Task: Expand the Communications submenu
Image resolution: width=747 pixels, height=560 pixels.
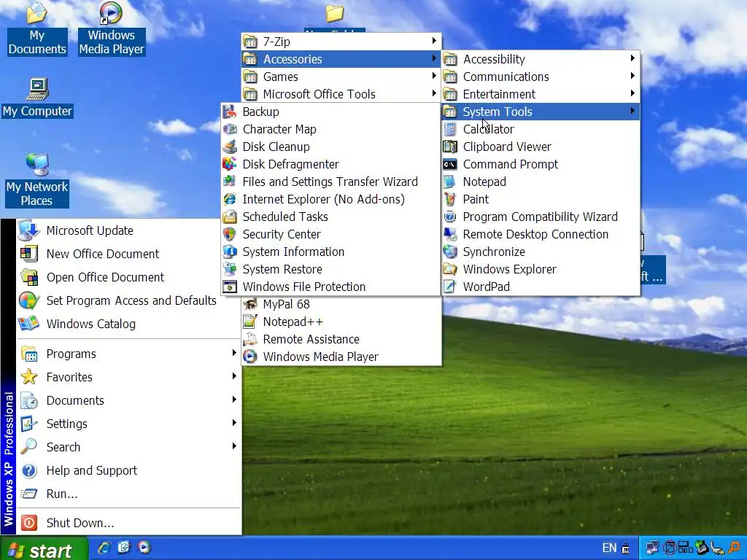Action: [541, 77]
